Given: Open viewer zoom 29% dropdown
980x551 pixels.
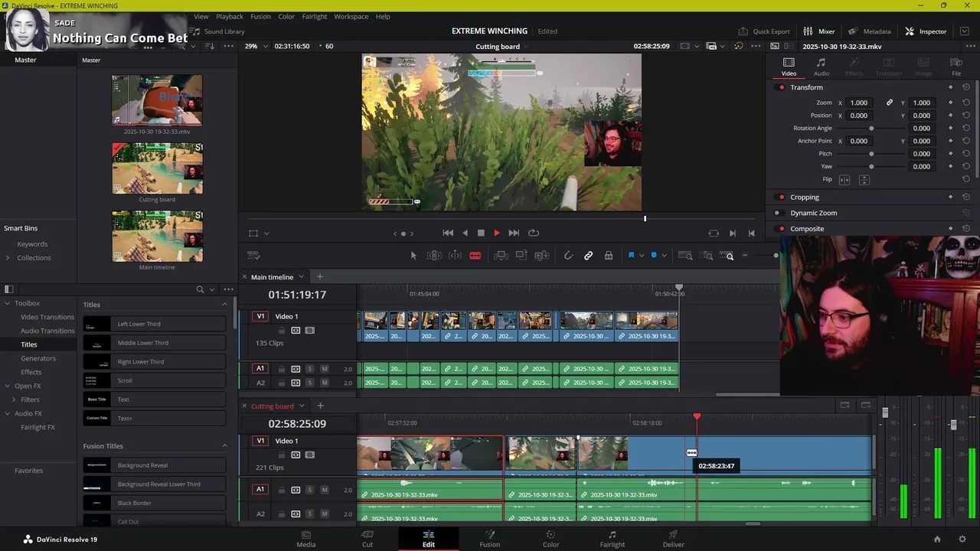Looking at the screenshot, I should (x=256, y=46).
